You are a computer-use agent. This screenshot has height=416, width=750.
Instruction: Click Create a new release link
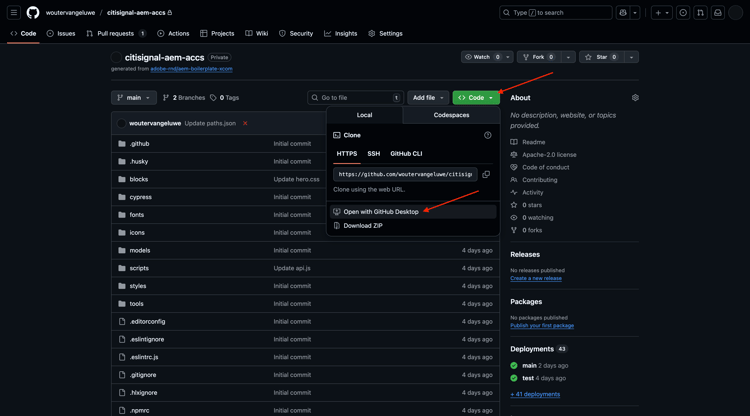[x=536, y=278]
